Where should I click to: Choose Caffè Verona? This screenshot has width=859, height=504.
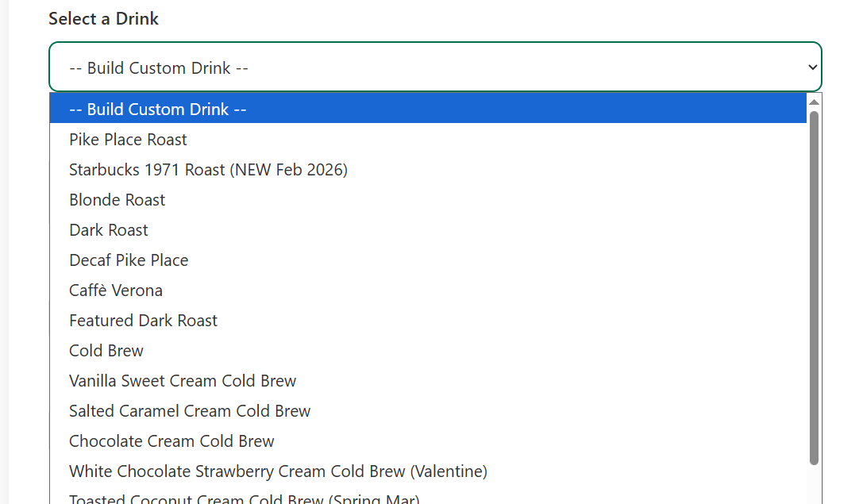coord(116,290)
